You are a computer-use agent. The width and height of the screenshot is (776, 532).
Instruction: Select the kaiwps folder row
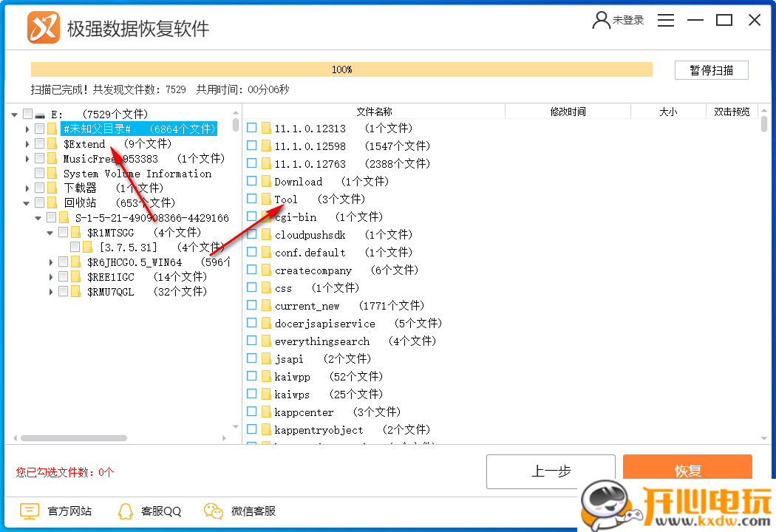coord(315,394)
